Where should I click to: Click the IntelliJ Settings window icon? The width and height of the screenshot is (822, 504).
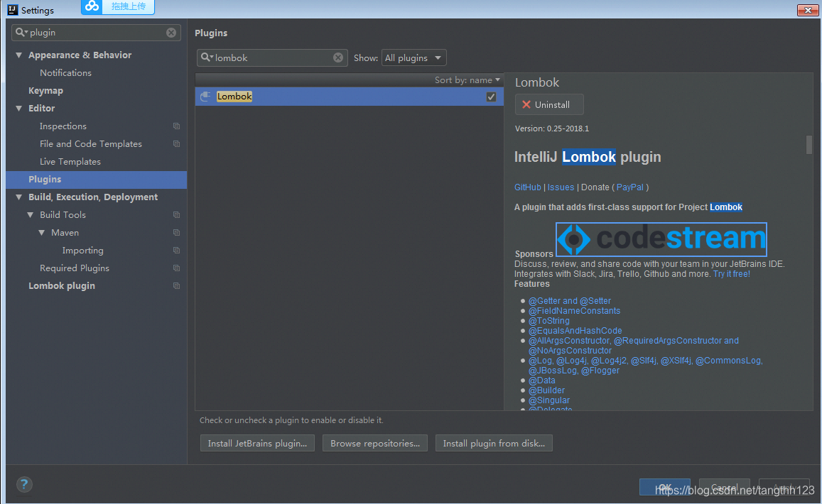point(13,10)
